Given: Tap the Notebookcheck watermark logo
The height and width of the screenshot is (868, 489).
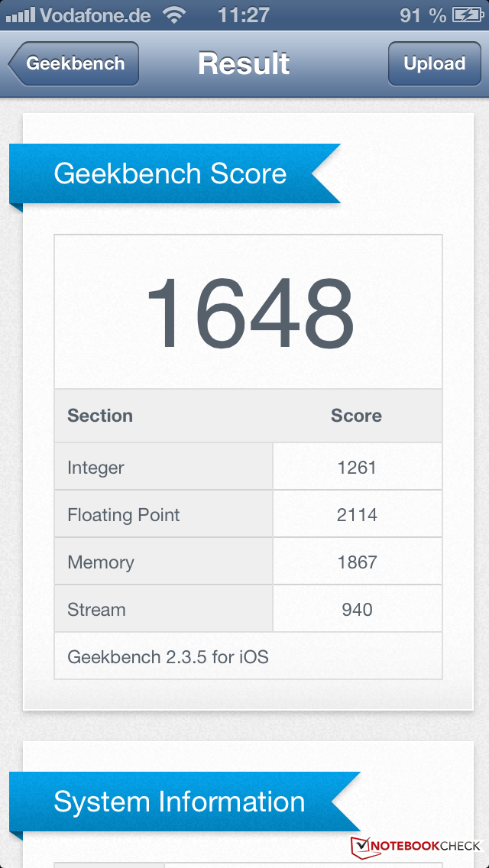Looking at the screenshot, I should pyautogui.click(x=416, y=846).
